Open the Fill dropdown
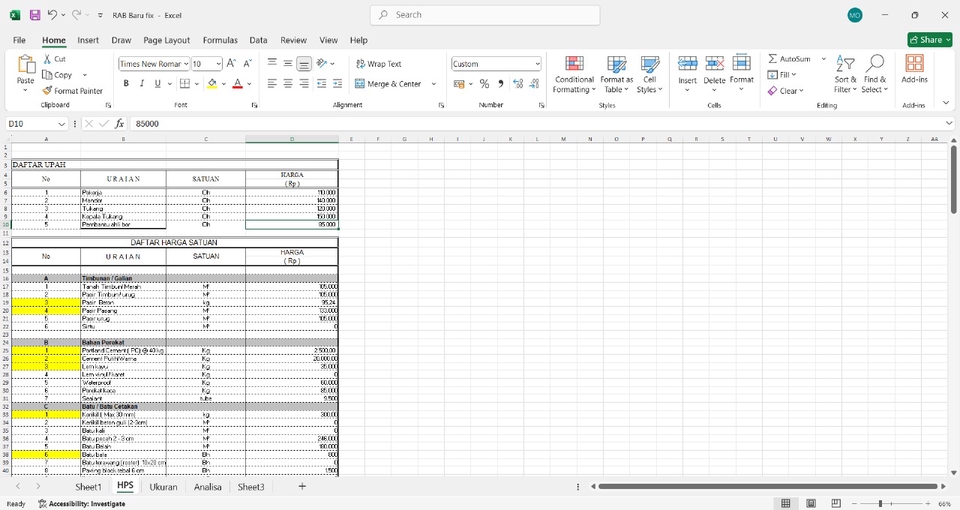This screenshot has height=510, width=960. (782, 75)
